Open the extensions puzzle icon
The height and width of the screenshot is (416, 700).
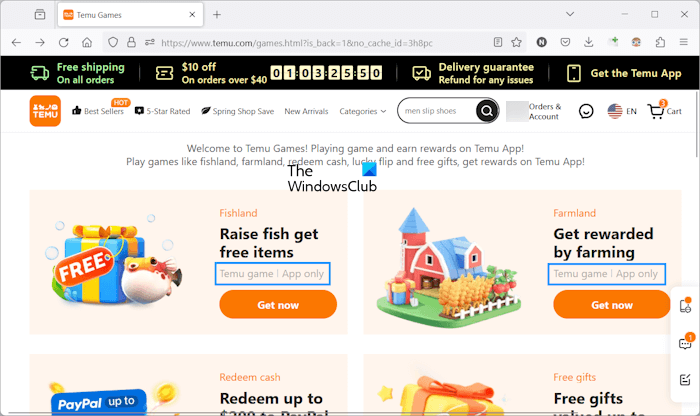(660, 42)
